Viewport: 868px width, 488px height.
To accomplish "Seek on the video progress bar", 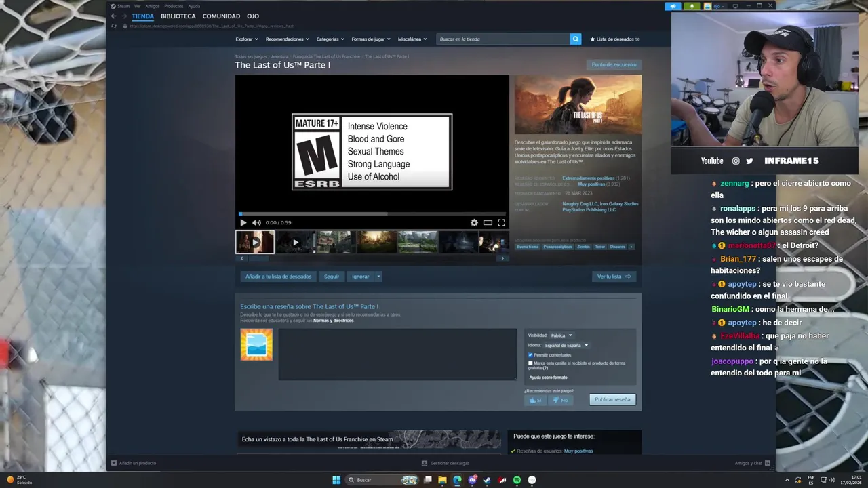I will [x=372, y=213].
